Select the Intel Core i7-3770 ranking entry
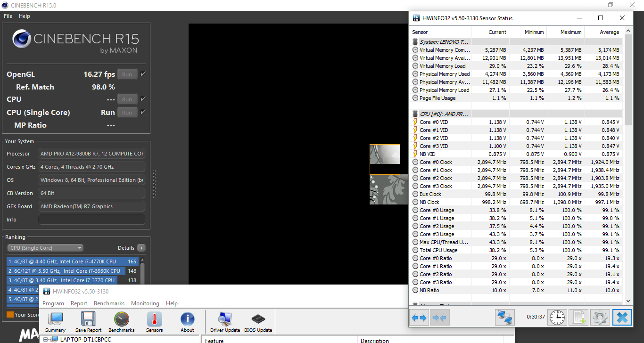644x343 pixels. point(72,280)
